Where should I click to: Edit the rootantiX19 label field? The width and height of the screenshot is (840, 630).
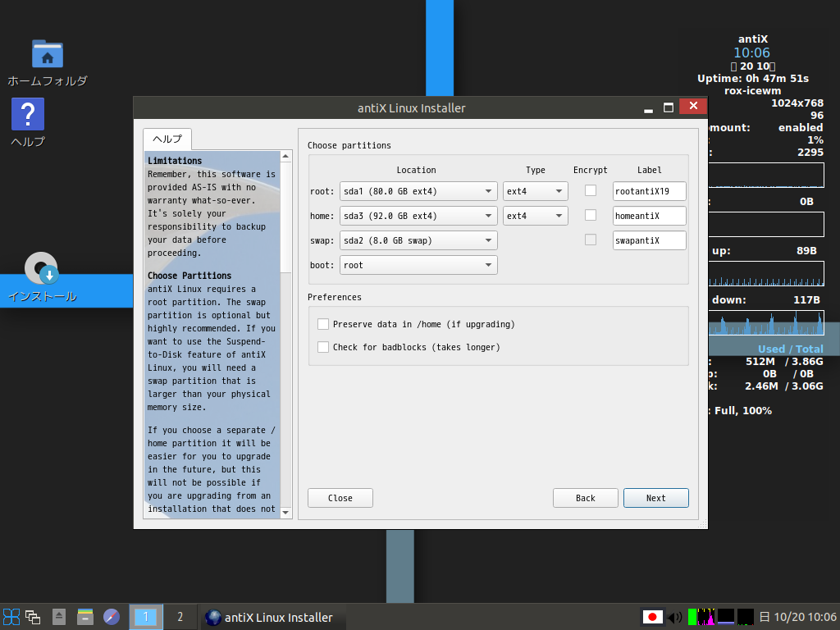tap(650, 191)
